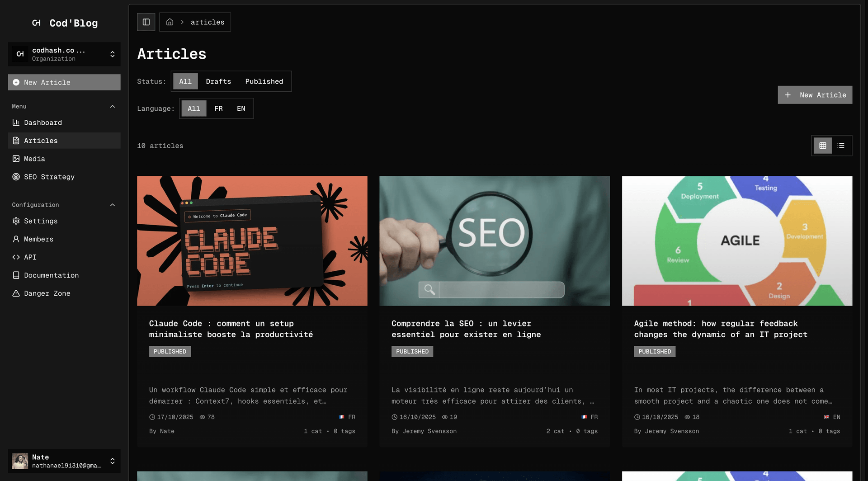Collapse the Configuration section
Screen dimensions: 868x481
[113, 205]
